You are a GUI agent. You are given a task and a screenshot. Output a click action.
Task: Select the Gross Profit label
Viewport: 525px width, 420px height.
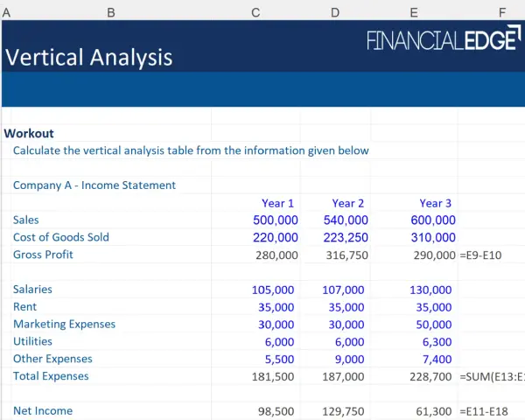pyautogui.click(x=43, y=255)
